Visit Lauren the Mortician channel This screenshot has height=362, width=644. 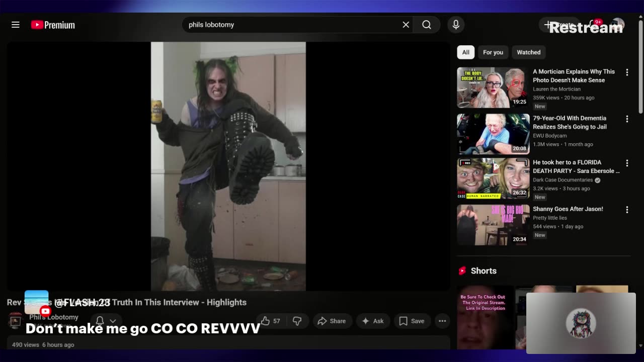pos(556,89)
